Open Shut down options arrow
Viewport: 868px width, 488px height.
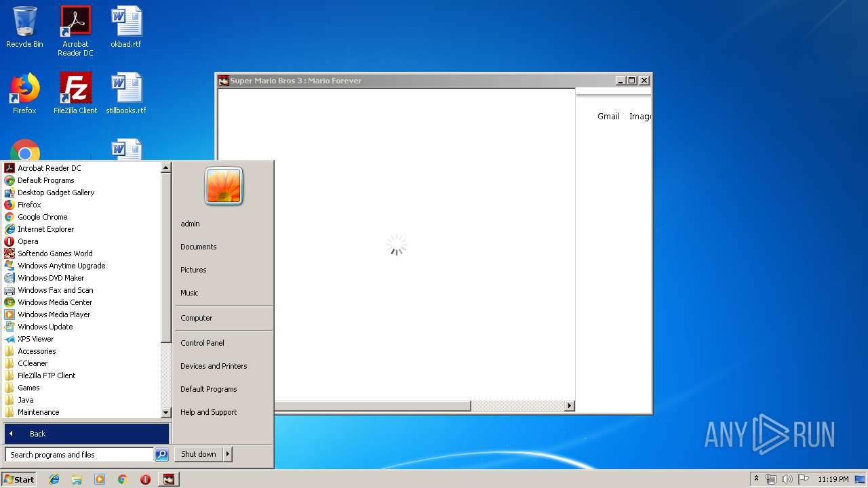point(228,454)
